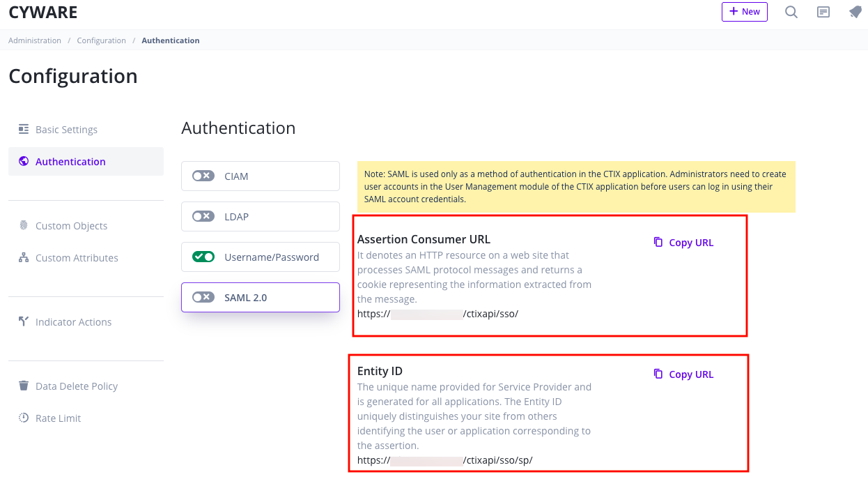Turn on the LDAP toggle switch
Screen dimensions: 868x479
(x=203, y=216)
